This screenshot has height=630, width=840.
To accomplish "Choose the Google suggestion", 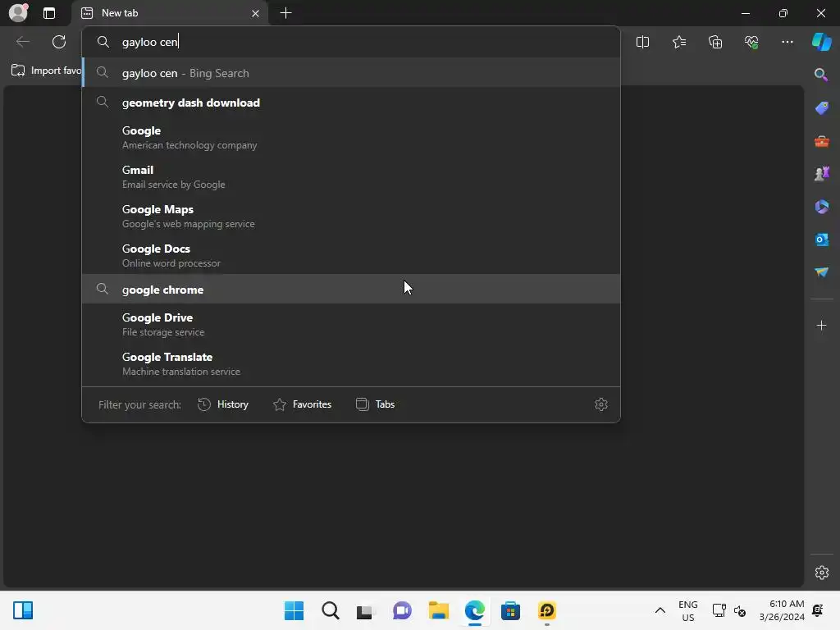I will [351, 137].
